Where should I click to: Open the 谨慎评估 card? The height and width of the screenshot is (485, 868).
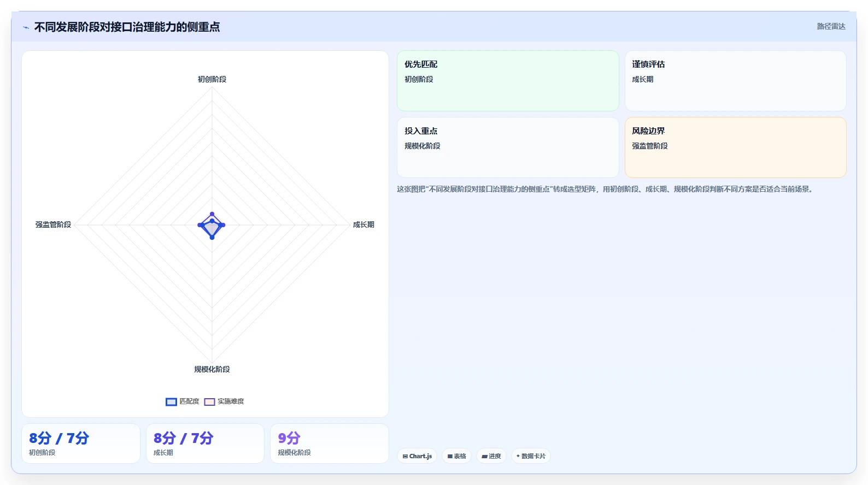click(x=736, y=81)
